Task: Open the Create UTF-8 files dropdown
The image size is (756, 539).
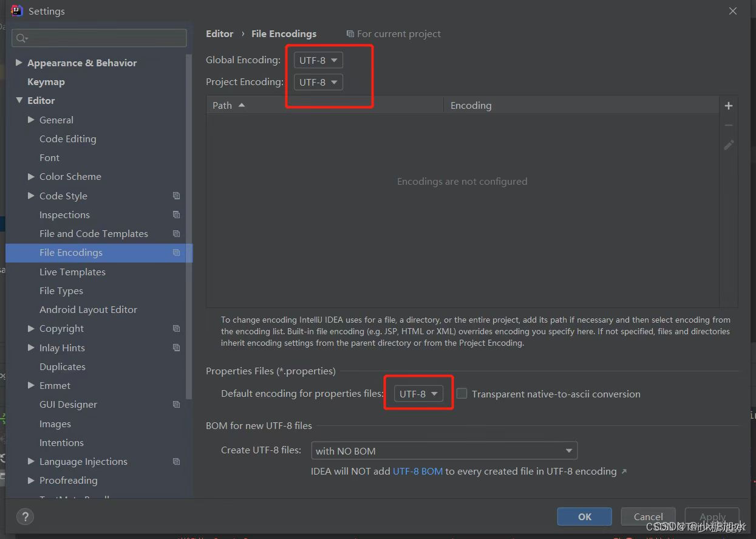Action: 444,450
